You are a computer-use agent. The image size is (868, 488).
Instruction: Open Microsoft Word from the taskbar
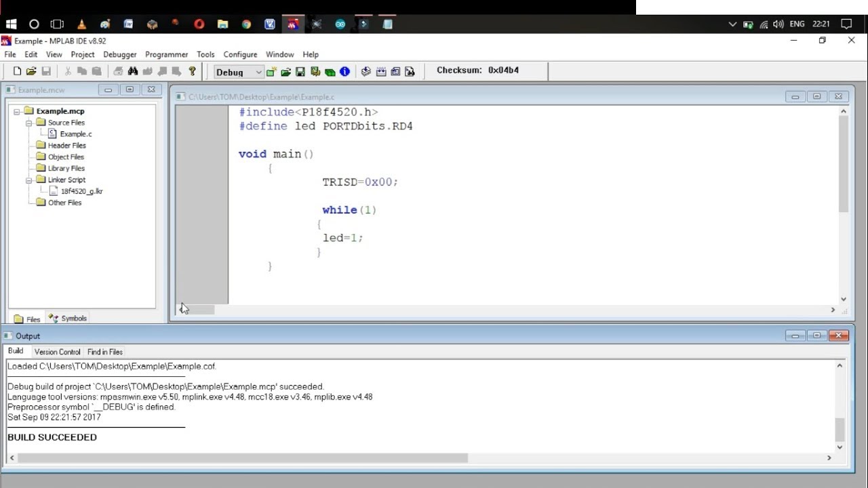128,24
